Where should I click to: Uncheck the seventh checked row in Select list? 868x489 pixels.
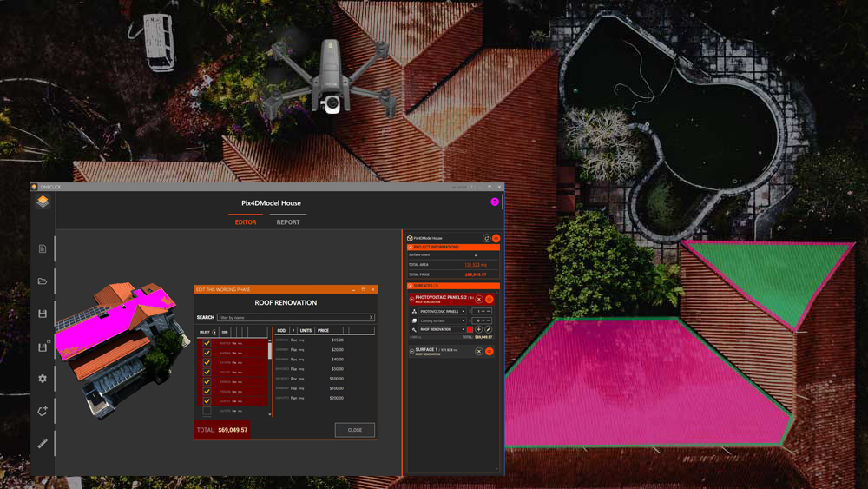tap(207, 401)
